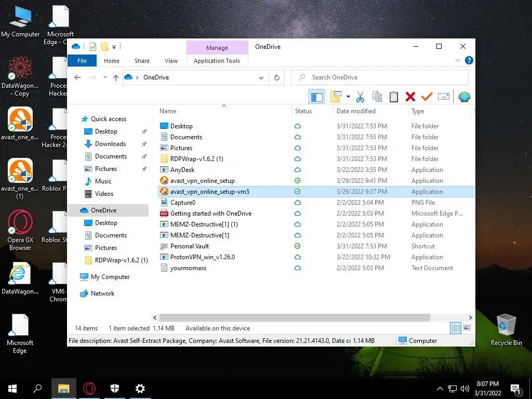Click the globe shell icon in toolbar
532x399 pixels.
tap(464, 97)
